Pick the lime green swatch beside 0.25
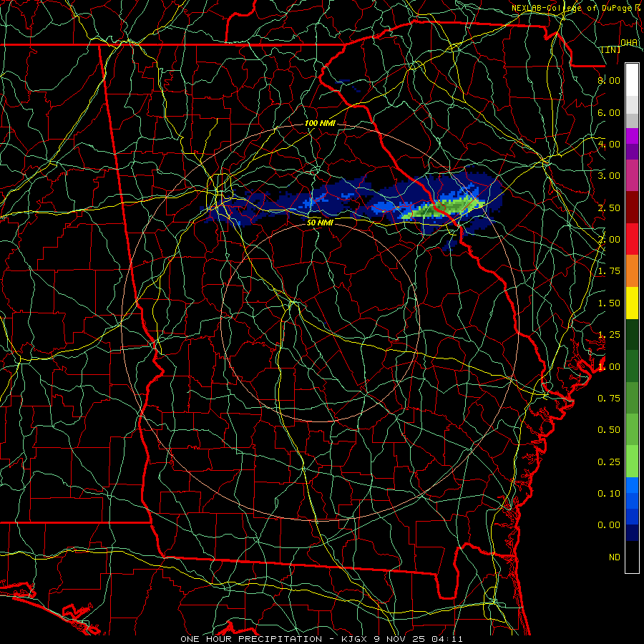This screenshot has height=644, width=644. pos(632,462)
